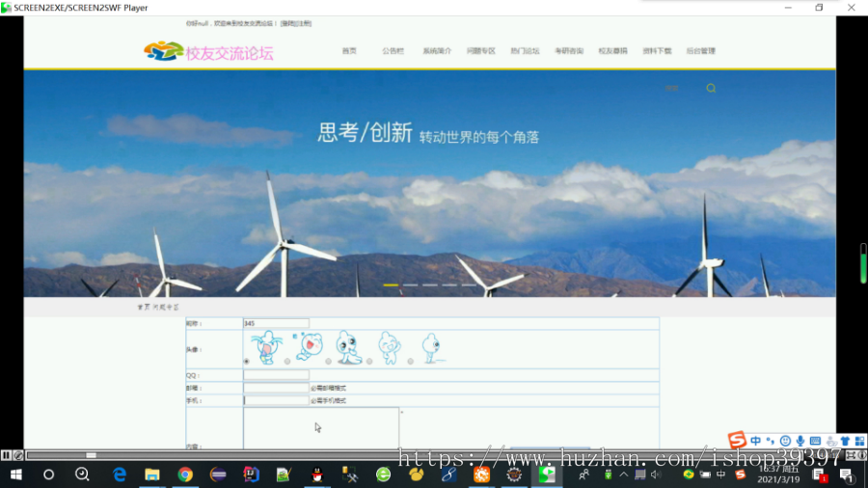This screenshot has height=488, width=868.
Task: Click the taskbar clock showing 2021/3/19
Action: pyautogui.click(x=779, y=474)
